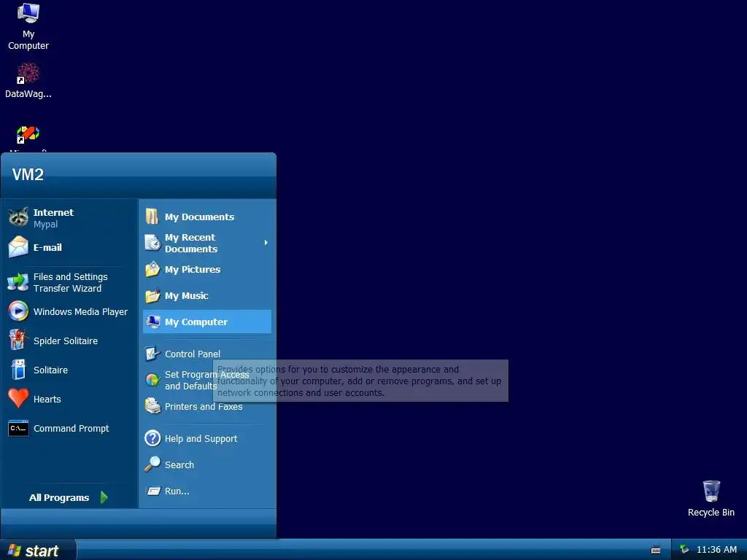
Task: Open the Recycle Bin desktop icon
Action: pos(711,491)
